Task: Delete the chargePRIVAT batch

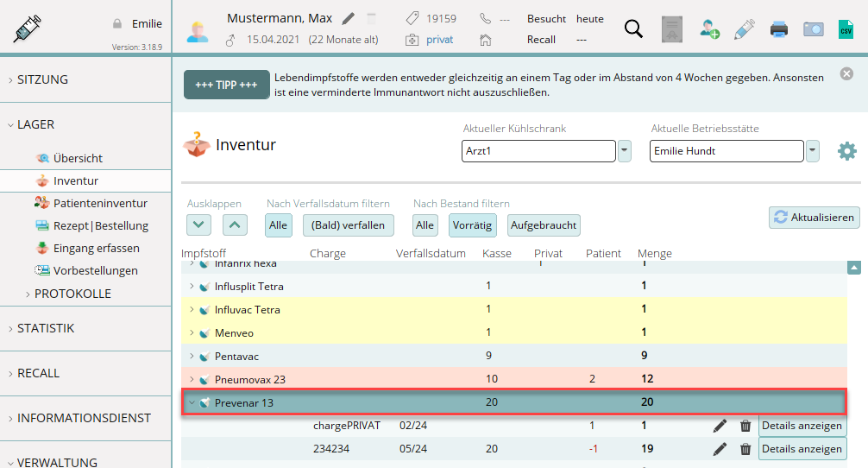Action: point(745,426)
